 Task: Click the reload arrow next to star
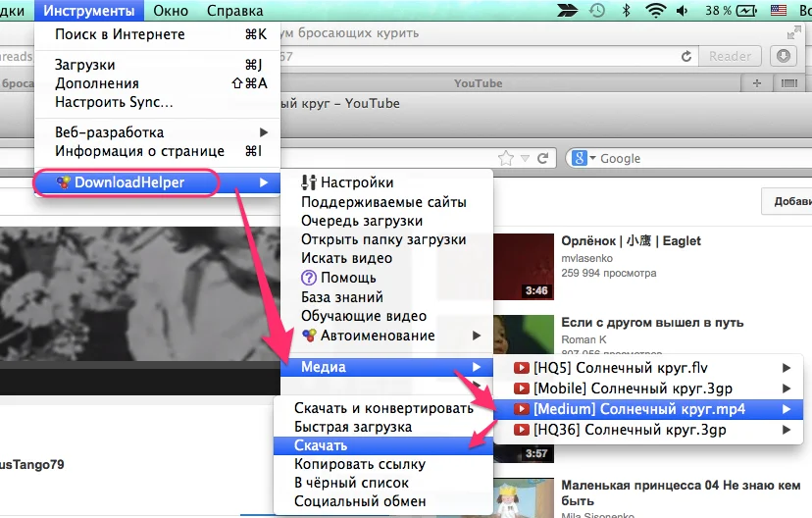pyautogui.click(x=542, y=158)
